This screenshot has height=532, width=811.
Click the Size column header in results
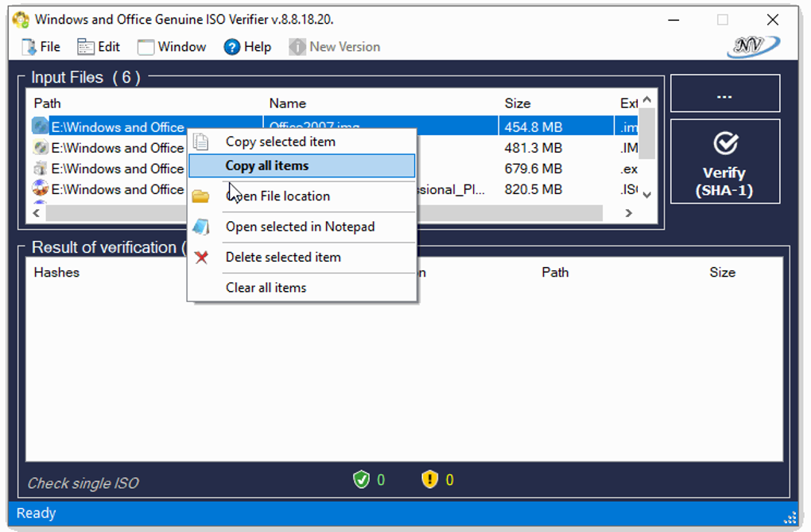(x=723, y=273)
